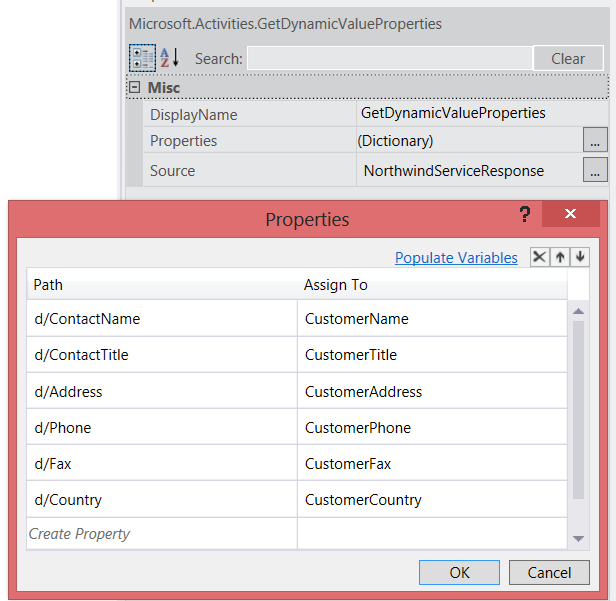This screenshot has height=601, width=616.
Task: Select d/Country path cell
Action: click(162, 500)
